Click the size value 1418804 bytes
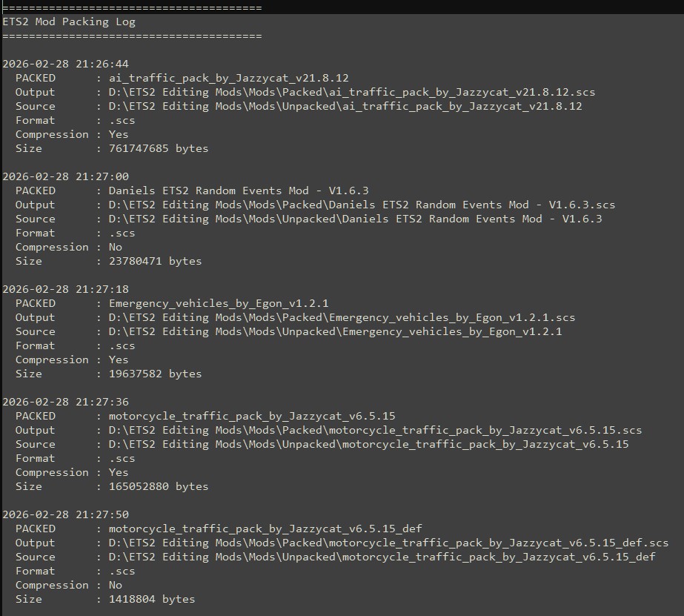This screenshot has height=616, width=684. (152, 599)
